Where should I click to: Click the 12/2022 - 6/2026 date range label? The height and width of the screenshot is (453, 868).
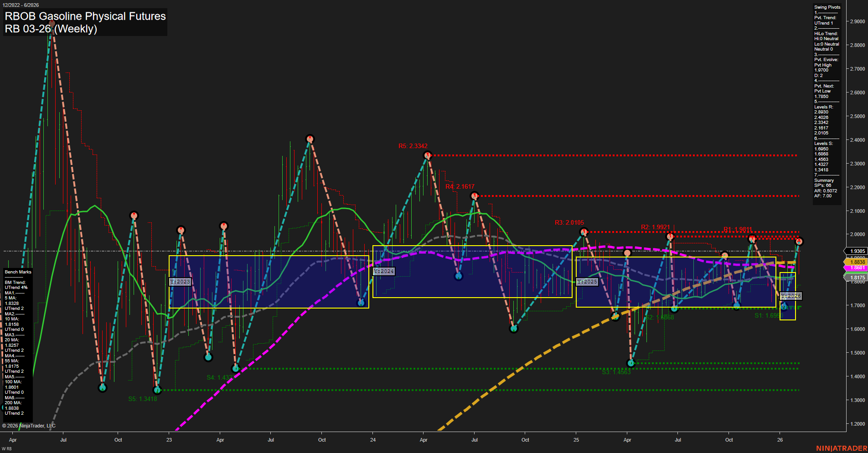[21, 4]
